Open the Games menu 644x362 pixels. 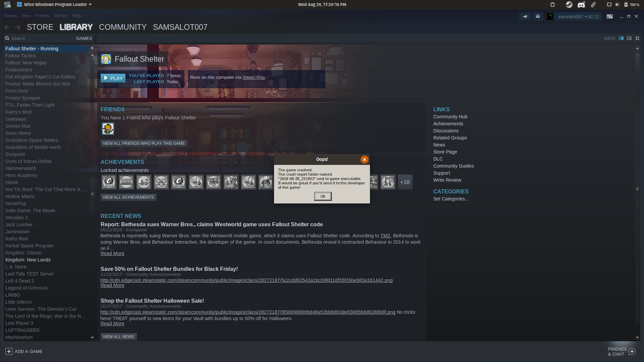coord(61,16)
